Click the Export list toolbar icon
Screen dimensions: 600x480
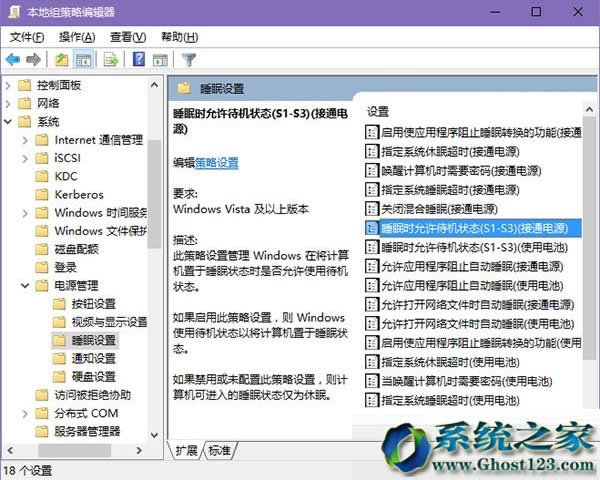(x=111, y=60)
